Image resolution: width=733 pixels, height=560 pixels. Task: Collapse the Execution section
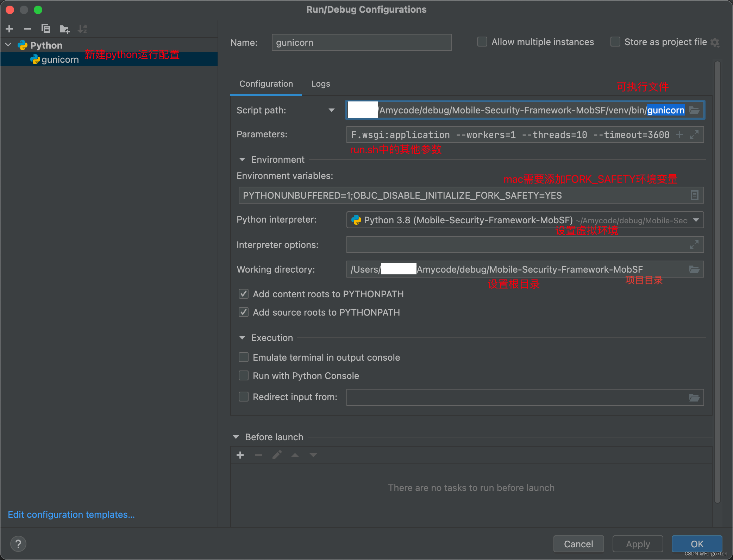[242, 338]
